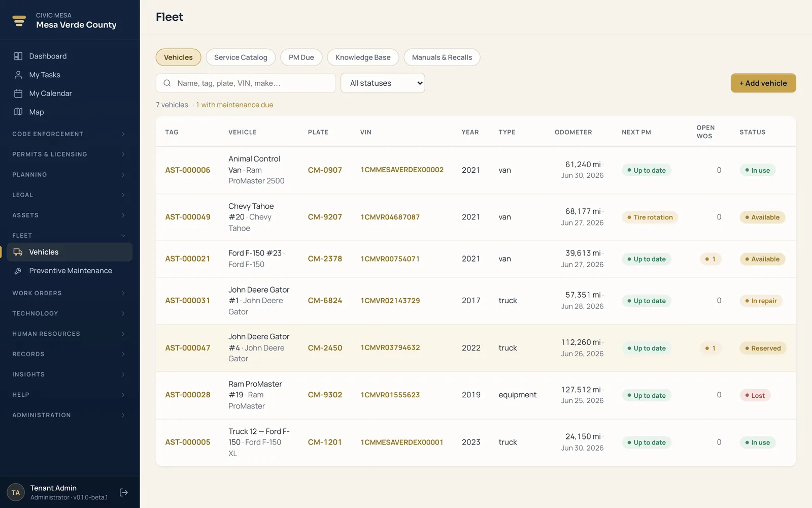Expand the Legal section
The image size is (812, 508).
(70, 195)
